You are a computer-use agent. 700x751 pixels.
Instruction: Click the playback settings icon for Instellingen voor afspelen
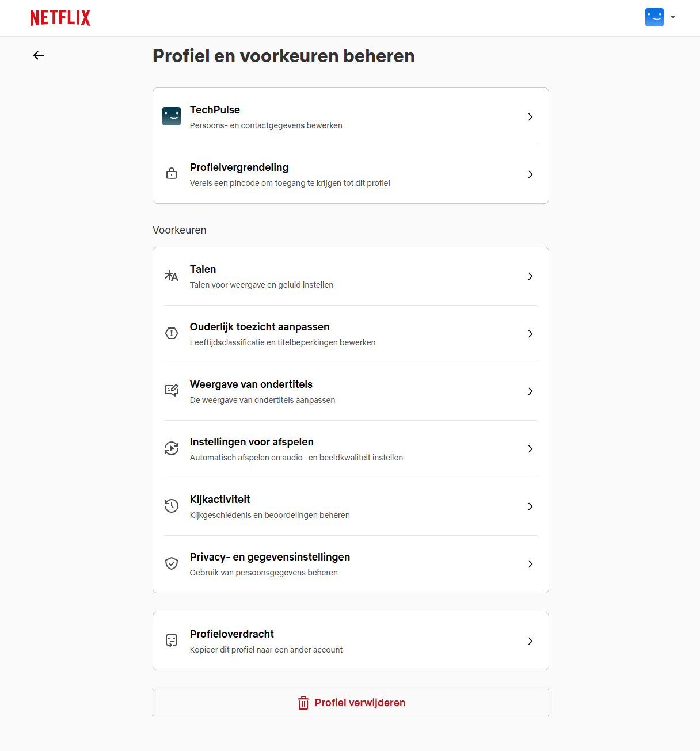click(172, 448)
